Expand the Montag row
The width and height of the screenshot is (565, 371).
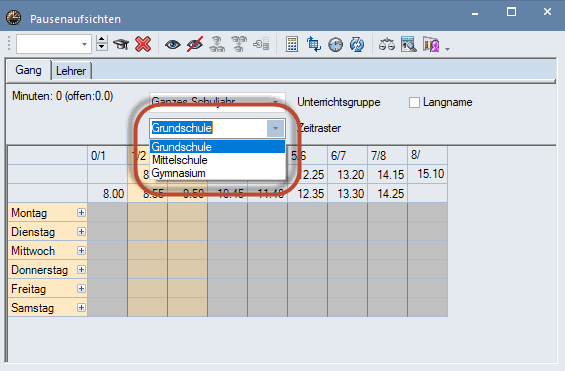(81, 213)
